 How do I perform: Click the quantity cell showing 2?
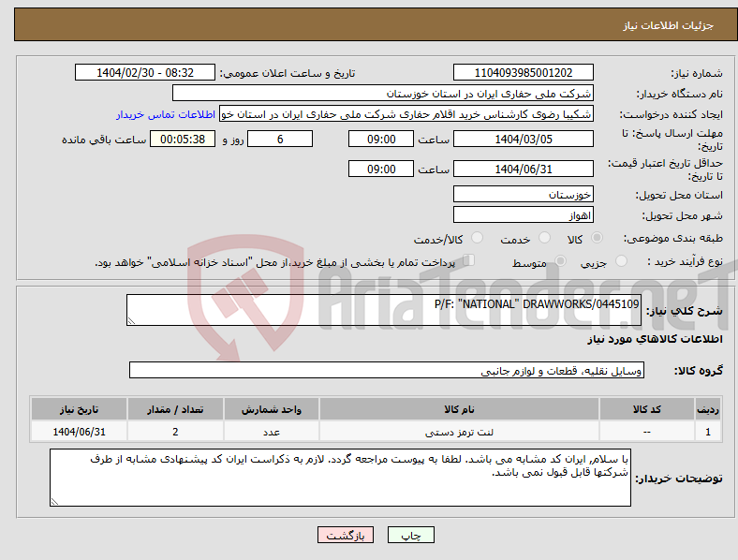(x=175, y=432)
